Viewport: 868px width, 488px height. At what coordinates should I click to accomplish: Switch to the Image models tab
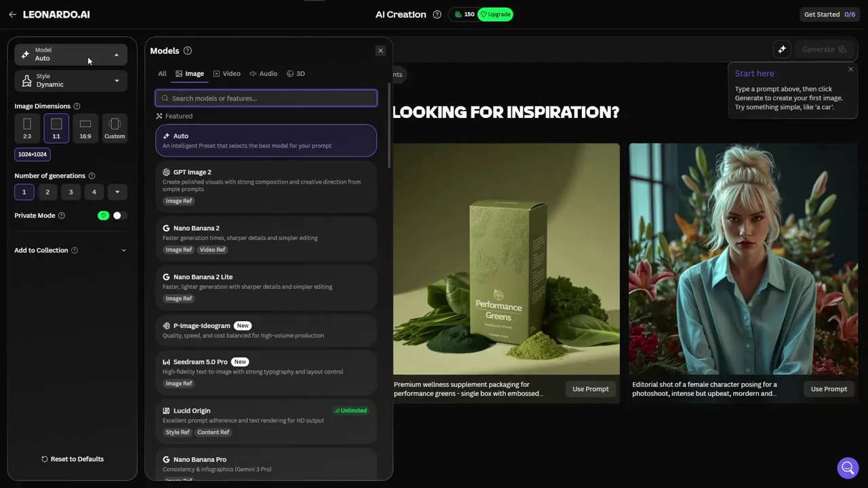190,74
